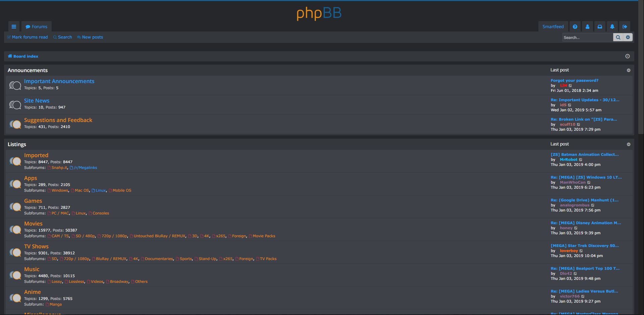Image resolution: width=644 pixels, height=315 pixels.
Task: Open the Important Announcements forum
Action: tap(59, 81)
